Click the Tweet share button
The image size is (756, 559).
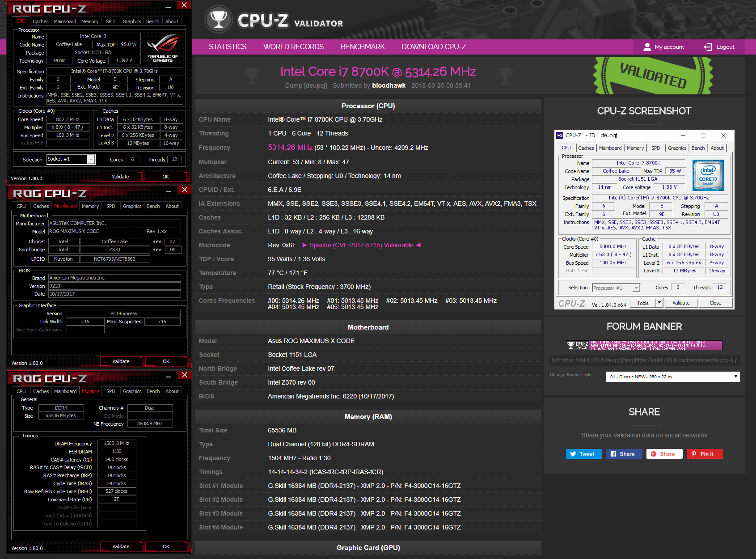(584, 454)
